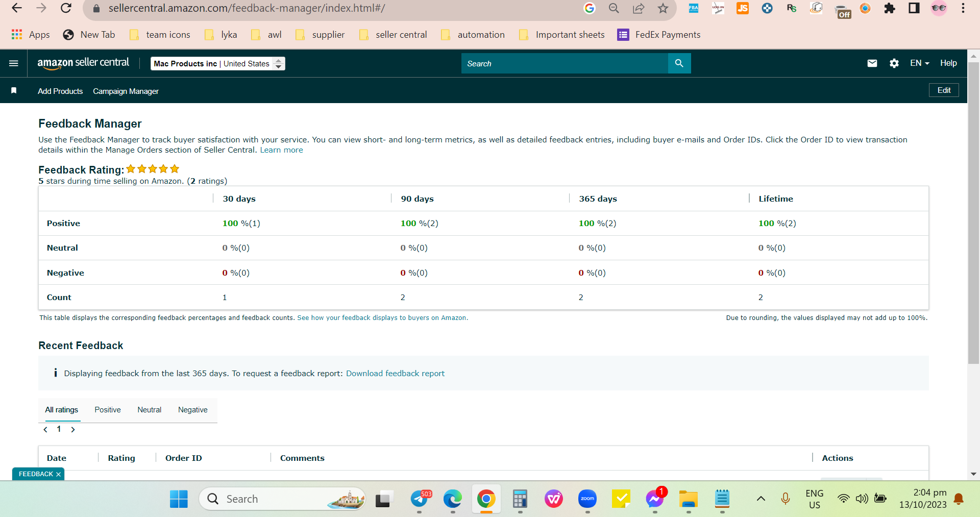Screen dimensions: 980x517
Task: Click the 30 days Positive 100 % value
Action: coord(241,223)
